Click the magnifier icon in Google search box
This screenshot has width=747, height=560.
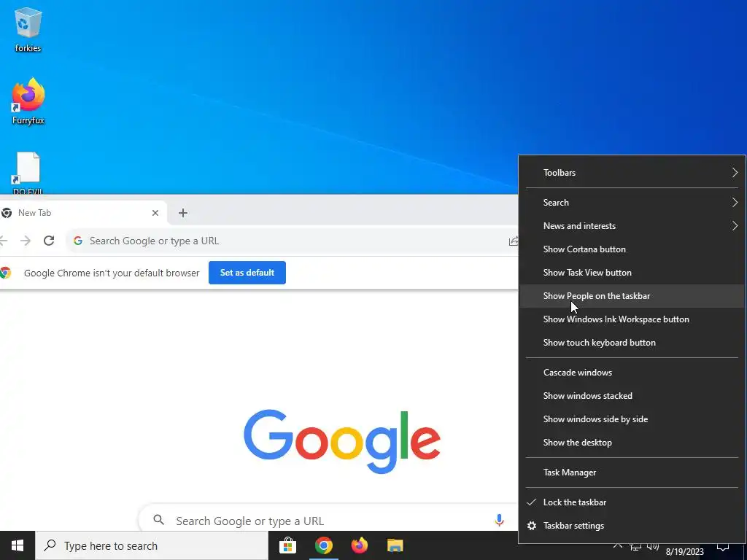click(158, 520)
